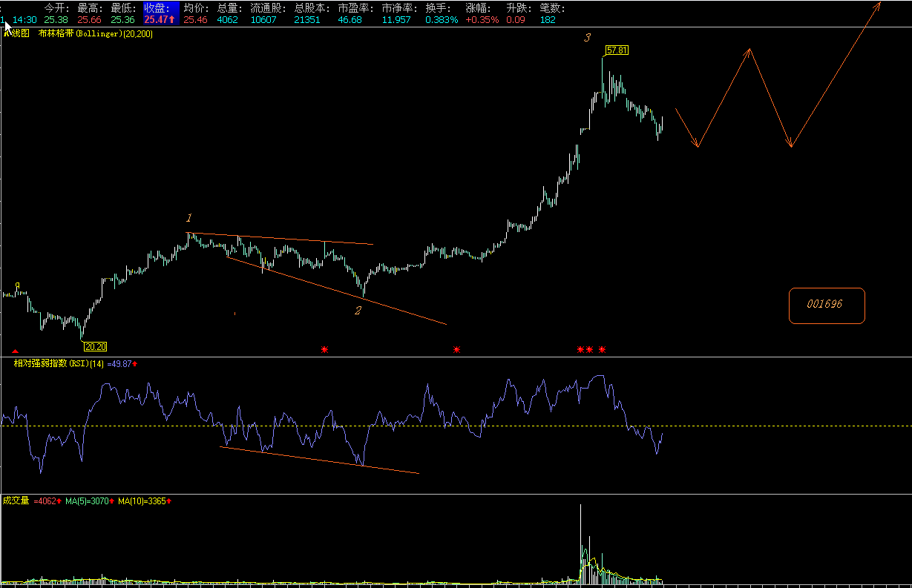Click the 001696 stock code box
The image size is (912, 588).
827,305
